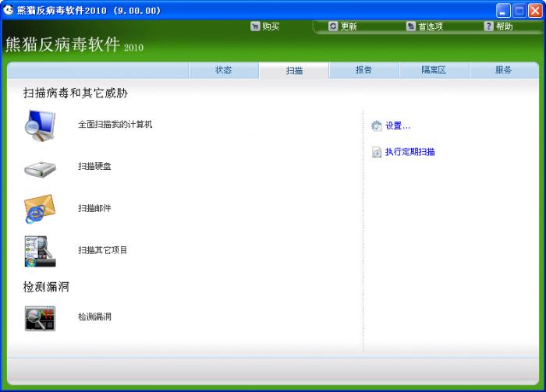Click the full computer scan monitor icon
The width and height of the screenshot is (546, 392).
coord(40,125)
